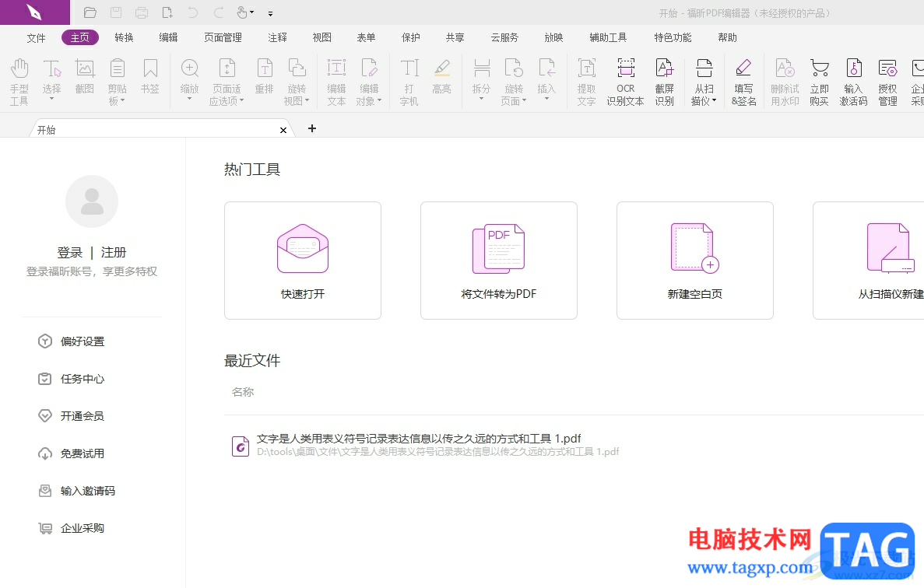924x588 pixels.
Task: Click From Scanner (从扫描仪)
Action: point(704,82)
